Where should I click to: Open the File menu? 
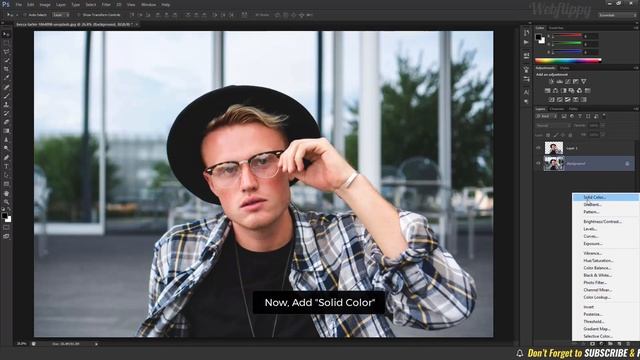click(x=18, y=4)
